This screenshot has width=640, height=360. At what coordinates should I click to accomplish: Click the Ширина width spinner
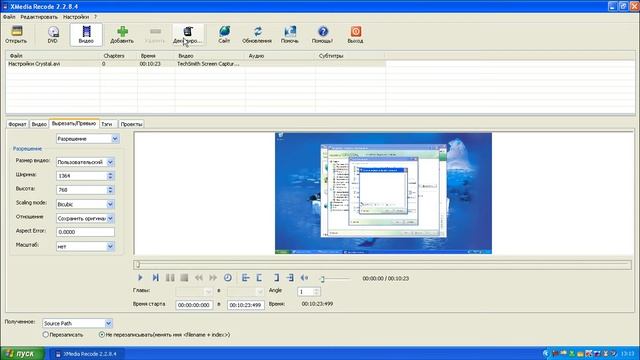pos(110,176)
